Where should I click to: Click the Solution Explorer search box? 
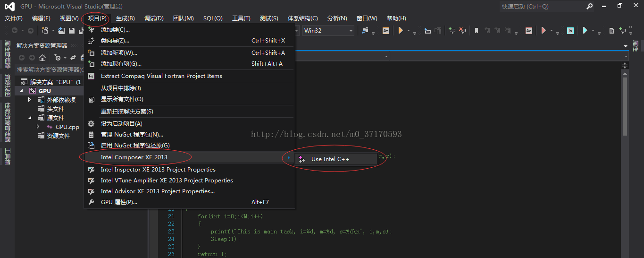(x=50, y=69)
